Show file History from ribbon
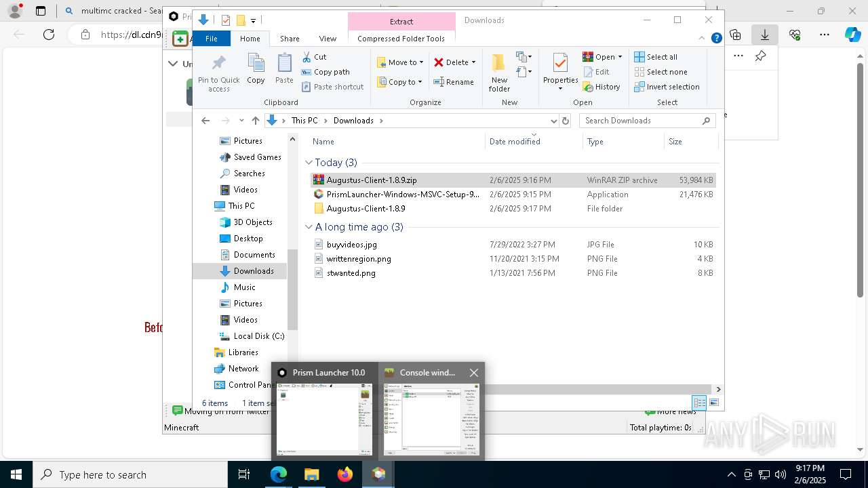868x488 pixels. tap(601, 87)
